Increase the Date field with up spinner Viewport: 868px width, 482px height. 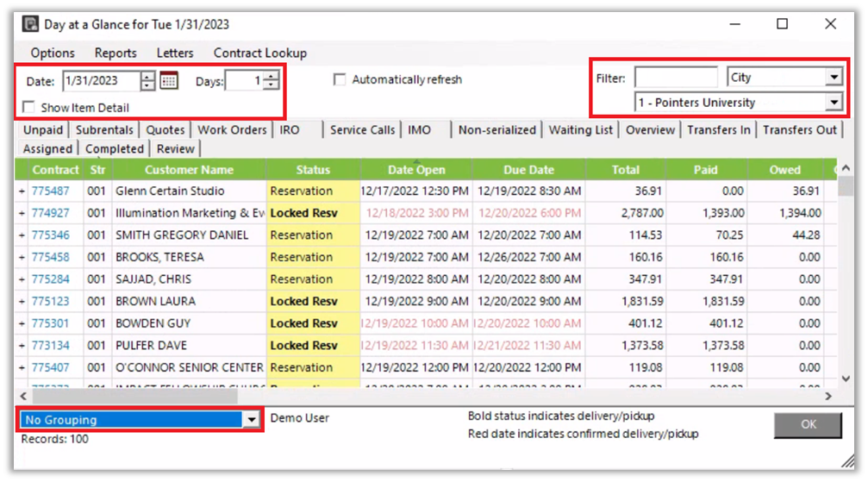(148, 77)
